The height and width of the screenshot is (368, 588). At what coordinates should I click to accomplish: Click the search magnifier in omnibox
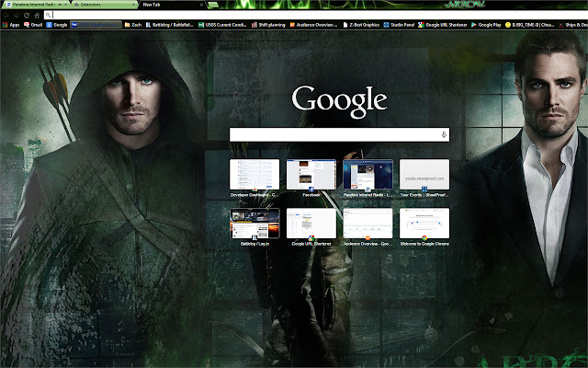(48, 15)
